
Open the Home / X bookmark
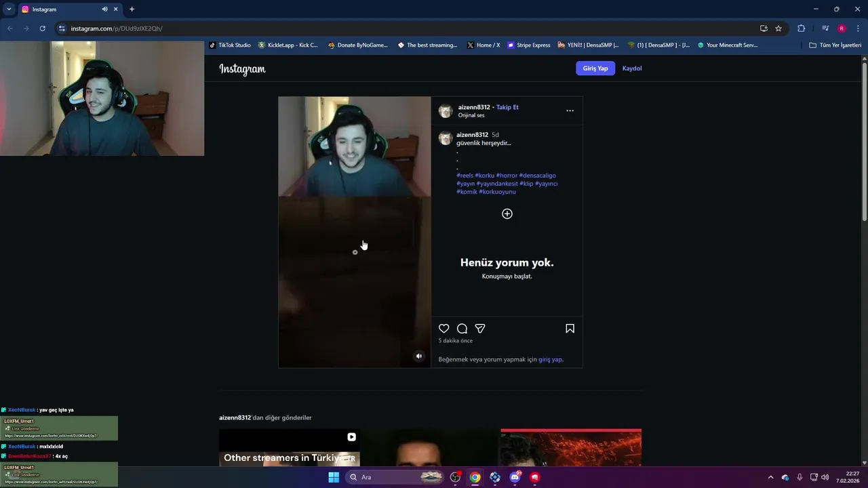tap(484, 45)
